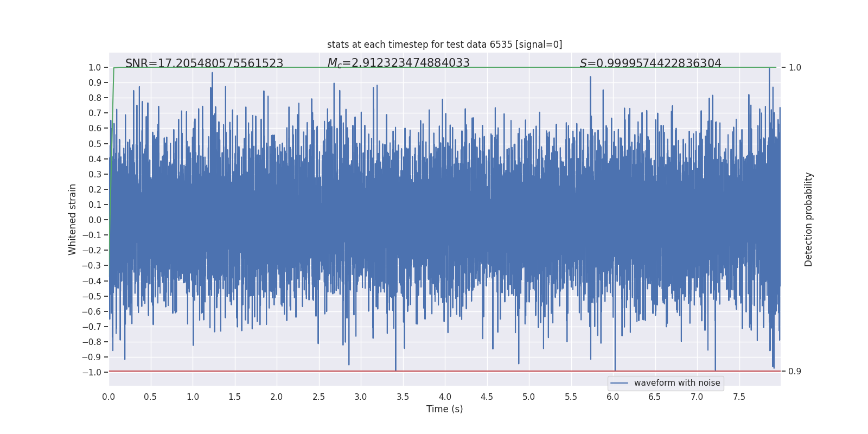868x434 pixels.
Task: Click the blue line sample in the legend
Action: click(620, 383)
